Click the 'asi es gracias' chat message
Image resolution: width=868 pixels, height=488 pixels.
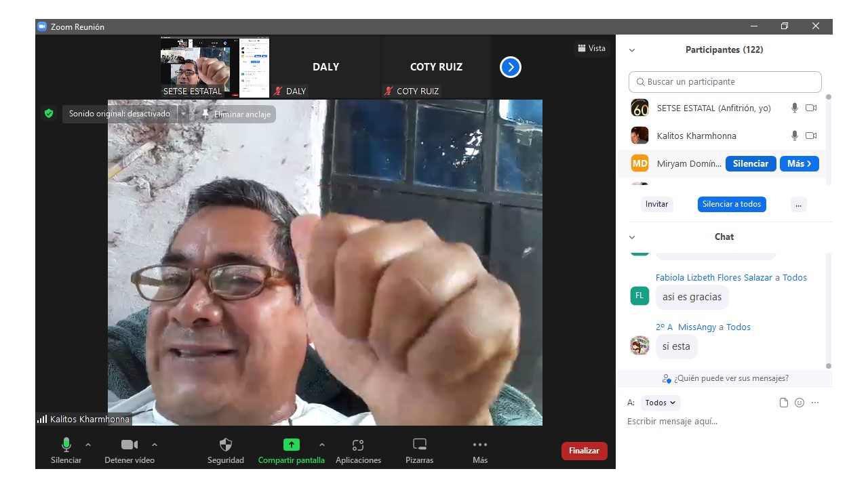point(692,297)
